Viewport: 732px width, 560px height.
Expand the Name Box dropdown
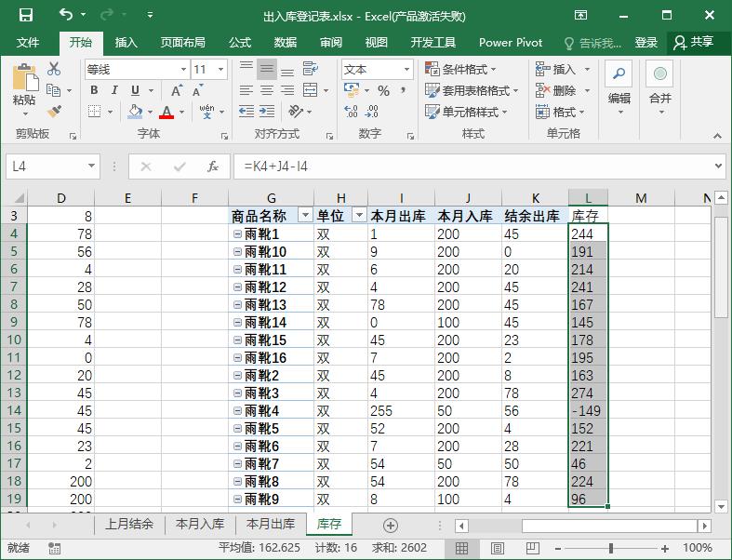(91, 166)
